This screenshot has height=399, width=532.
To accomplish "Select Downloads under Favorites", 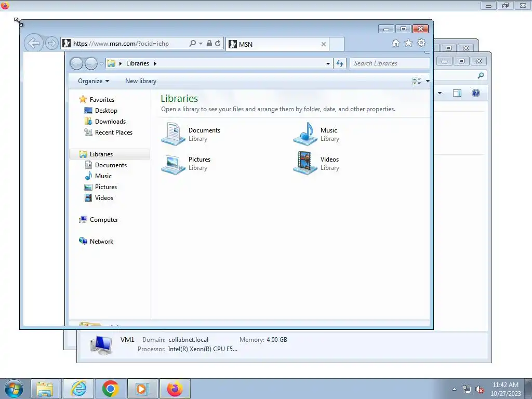I will point(110,122).
